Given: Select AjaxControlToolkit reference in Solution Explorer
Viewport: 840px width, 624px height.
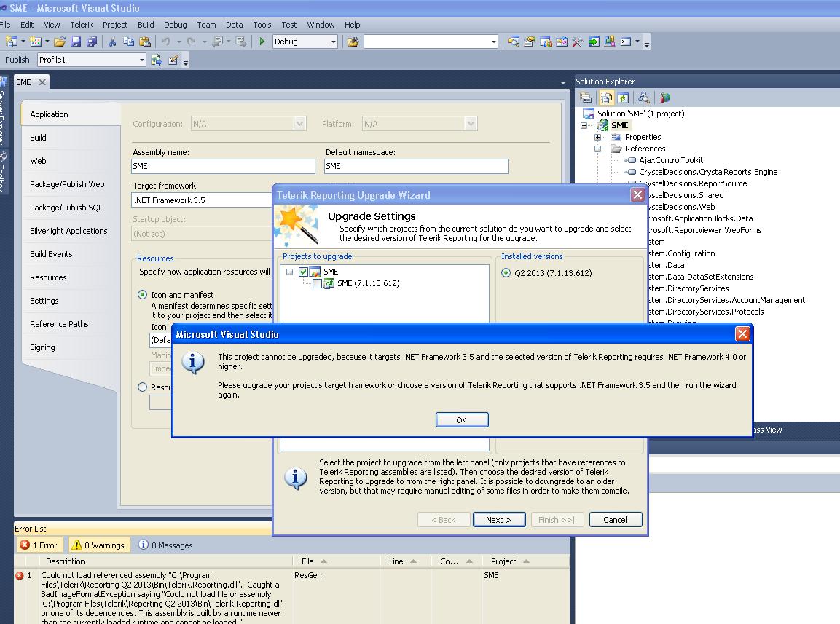Looking at the screenshot, I should tap(671, 160).
